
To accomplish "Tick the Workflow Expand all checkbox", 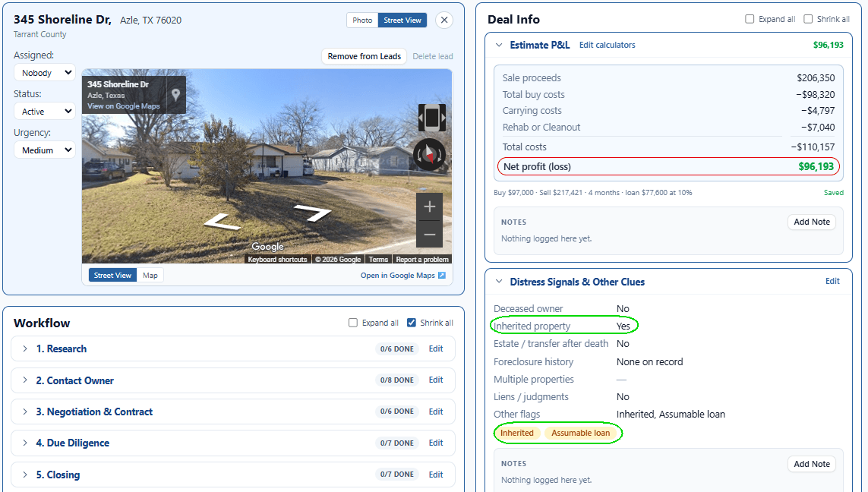I will [352, 323].
